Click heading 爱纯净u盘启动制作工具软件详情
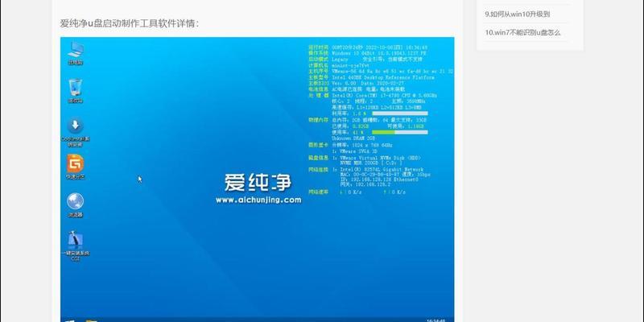 pos(130,23)
